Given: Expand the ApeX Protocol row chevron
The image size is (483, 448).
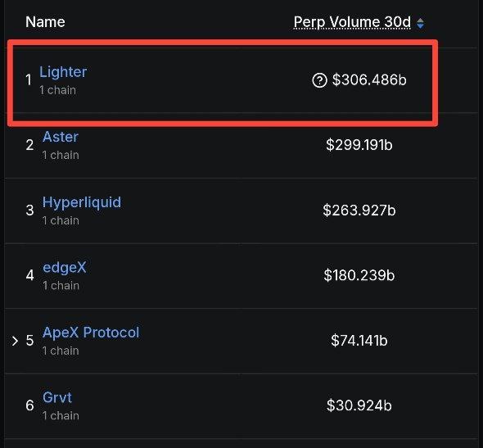Looking at the screenshot, I should [15, 341].
